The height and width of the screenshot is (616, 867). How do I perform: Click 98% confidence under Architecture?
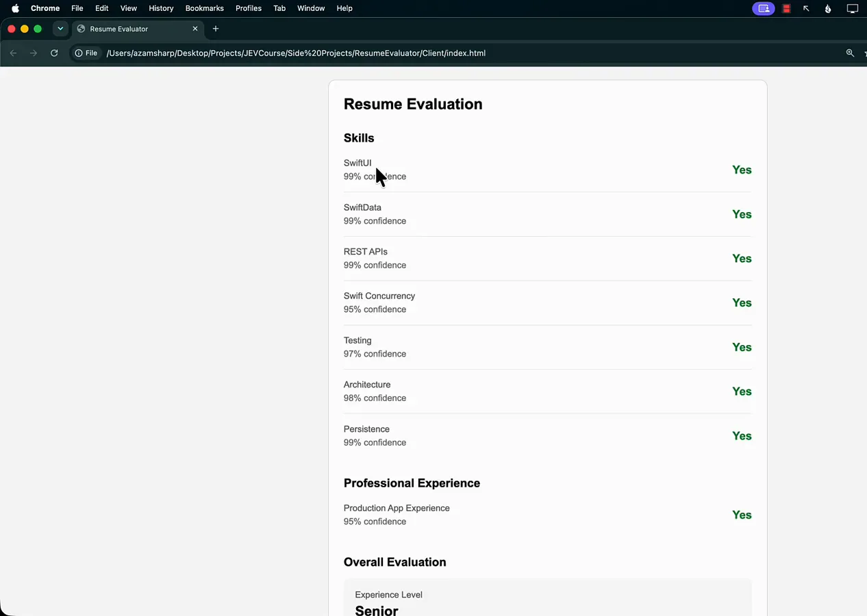[375, 398]
